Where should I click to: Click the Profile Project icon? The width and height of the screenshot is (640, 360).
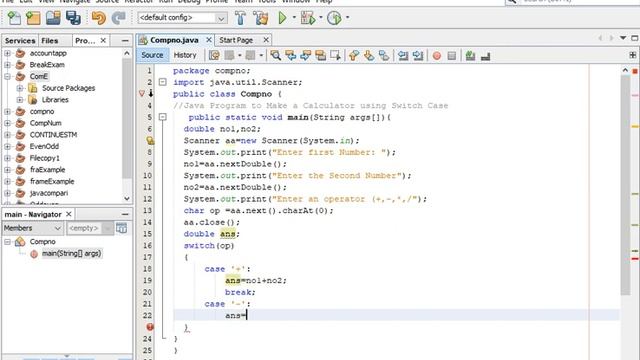tap(334, 18)
